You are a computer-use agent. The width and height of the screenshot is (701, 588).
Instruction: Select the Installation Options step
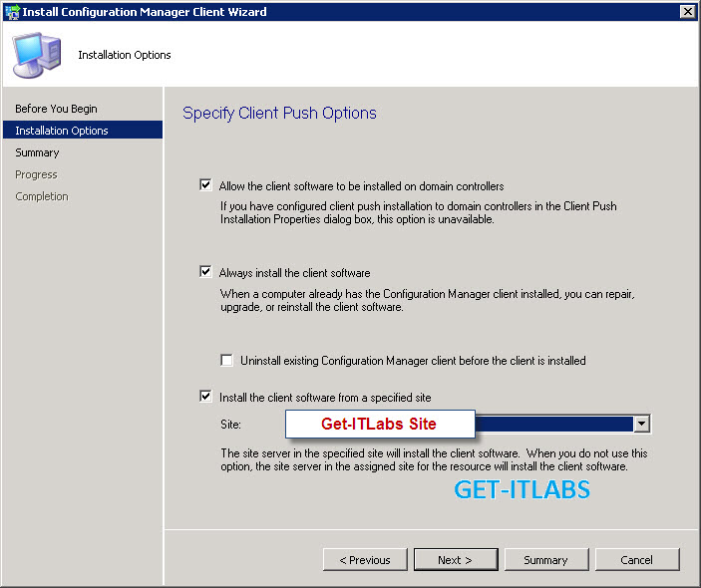[83, 130]
